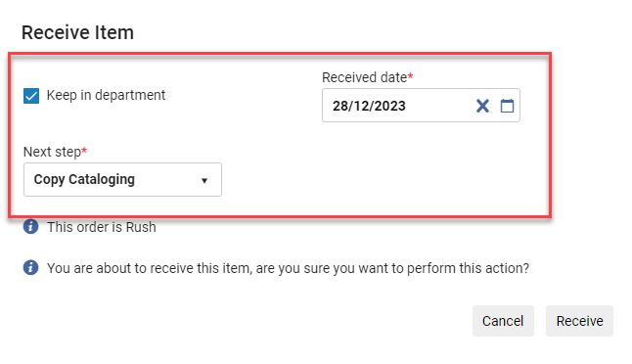Uncheck the Keep in department checkbox
Screen dimensions: 632x364
pyautogui.click(x=31, y=96)
